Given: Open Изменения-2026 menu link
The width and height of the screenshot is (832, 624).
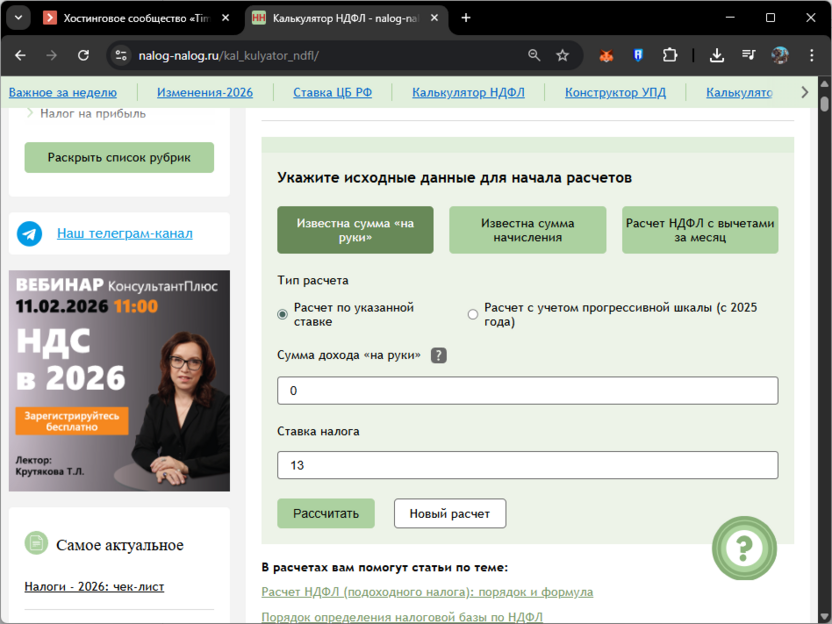Looking at the screenshot, I should pos(205,92).
